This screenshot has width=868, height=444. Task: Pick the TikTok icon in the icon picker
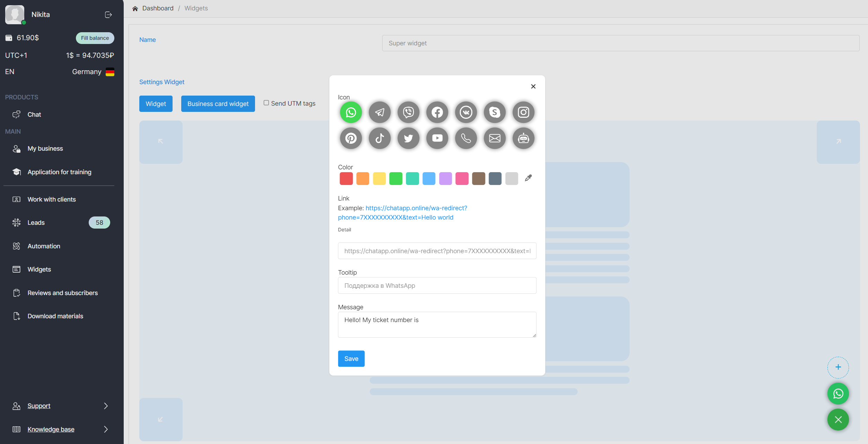click(380, 138)
